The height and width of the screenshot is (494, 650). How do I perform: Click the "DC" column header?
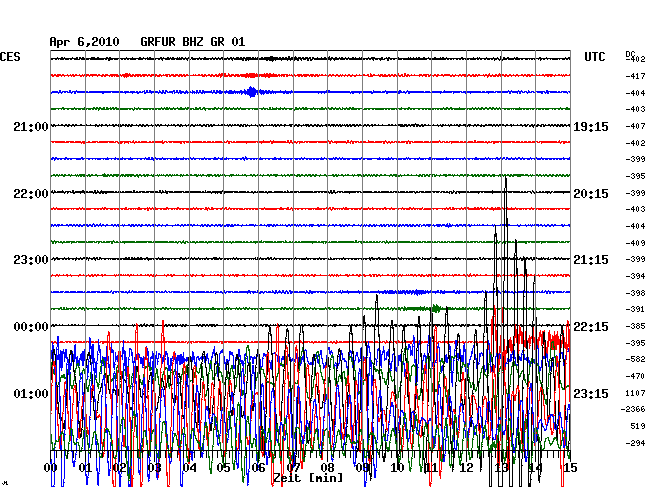630,54
